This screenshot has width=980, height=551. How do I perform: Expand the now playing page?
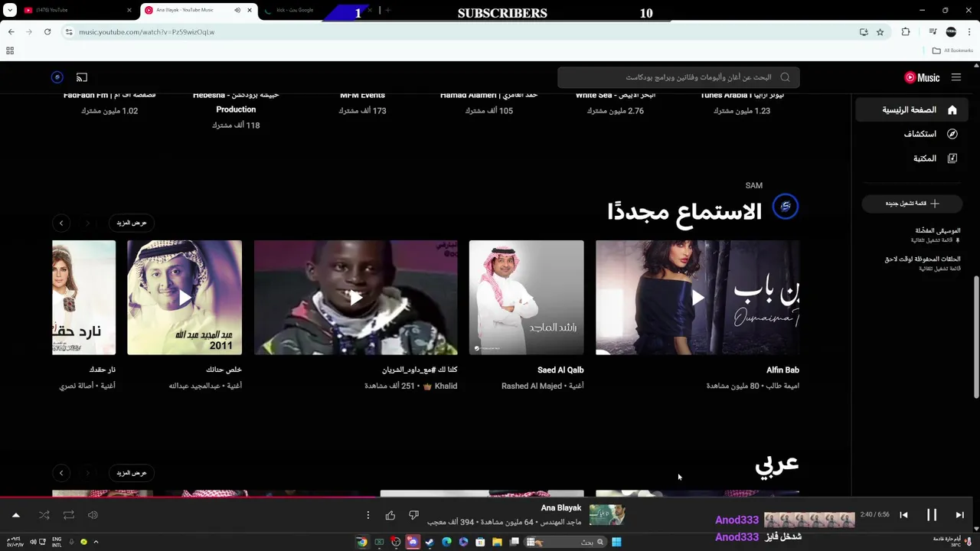[x=16, y=516]
